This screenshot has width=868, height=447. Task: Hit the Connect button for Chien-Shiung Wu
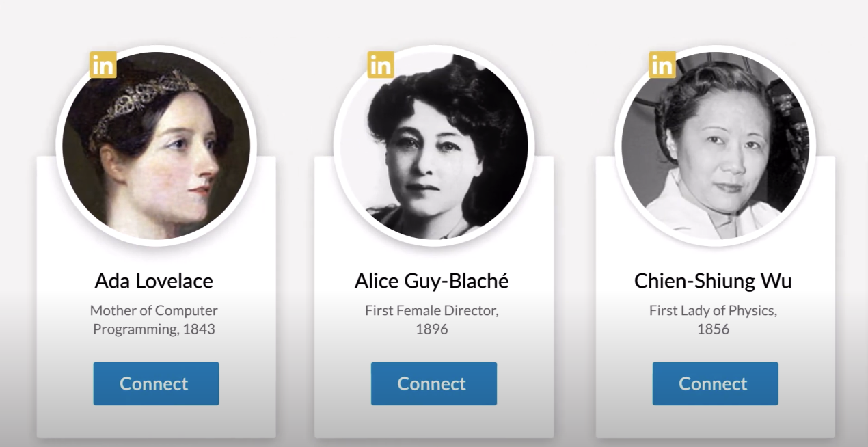[x=715, y=383]
